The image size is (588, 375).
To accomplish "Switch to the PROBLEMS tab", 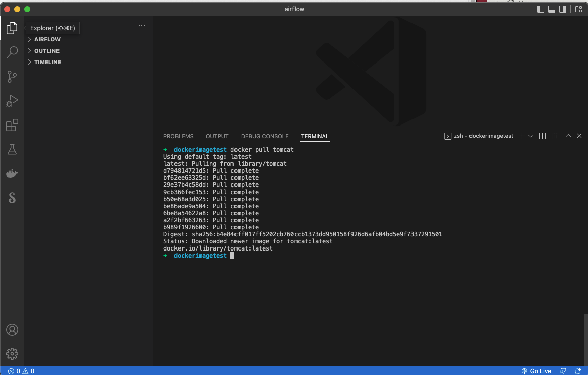I will [178, 136].
